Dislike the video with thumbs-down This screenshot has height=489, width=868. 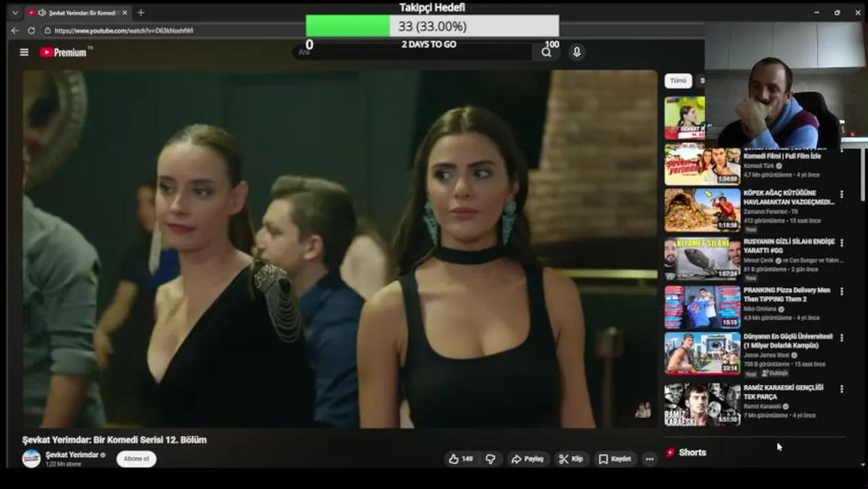490,459
